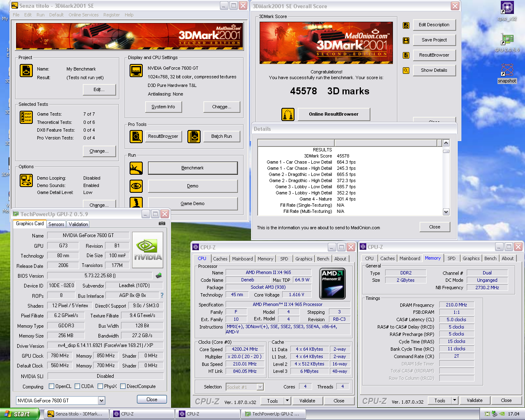Open Mainboard tab in first CPU-Z window
Screen dimensions: 525x420
(242, 259)
